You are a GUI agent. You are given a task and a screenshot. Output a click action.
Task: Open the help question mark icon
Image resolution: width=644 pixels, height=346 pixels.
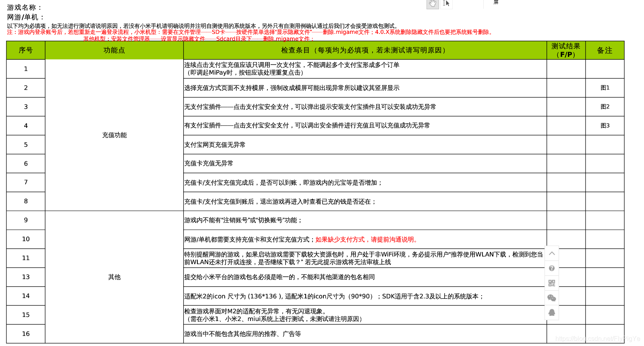552,268
